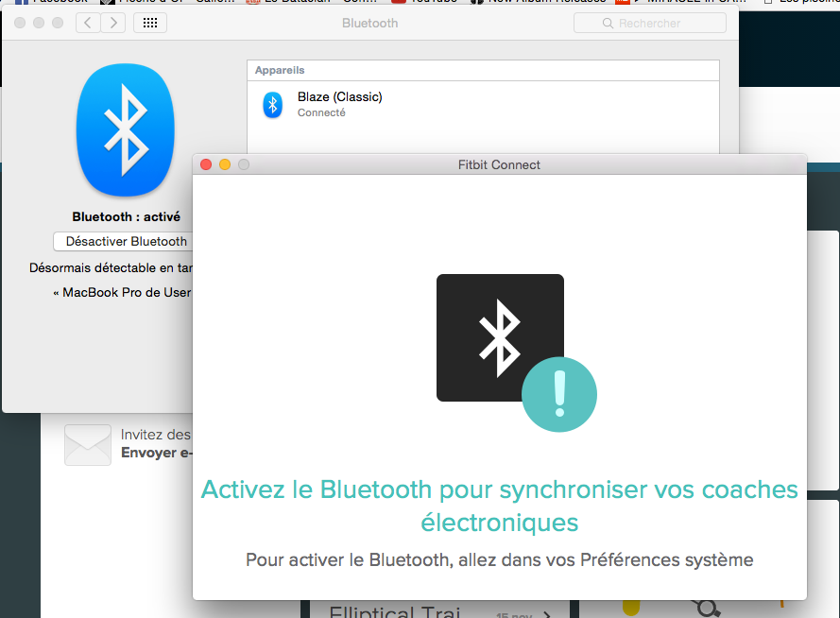Go back in the Bluetooth preferences window
840x618 pixels.
tap(89, 23)
